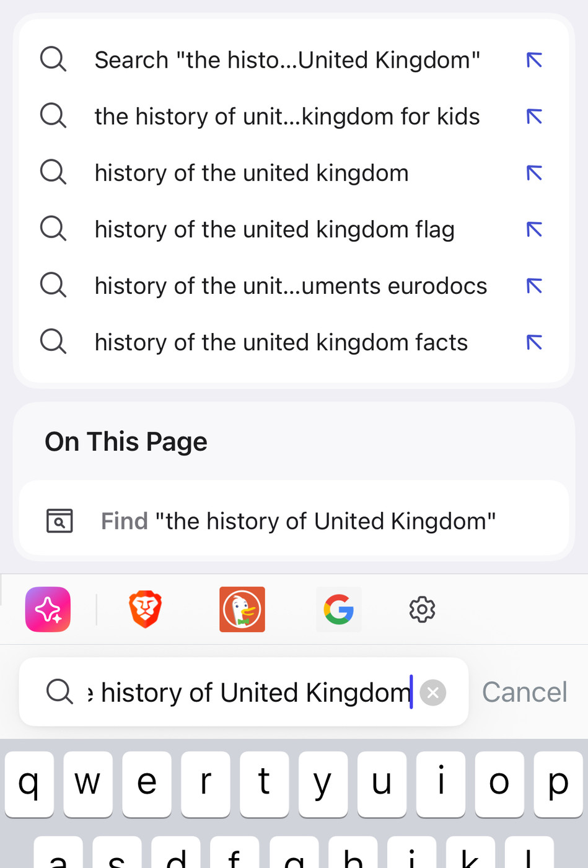
Task: Open "history of the united kingdom facts" suggestion
Action: pos(281,342)
